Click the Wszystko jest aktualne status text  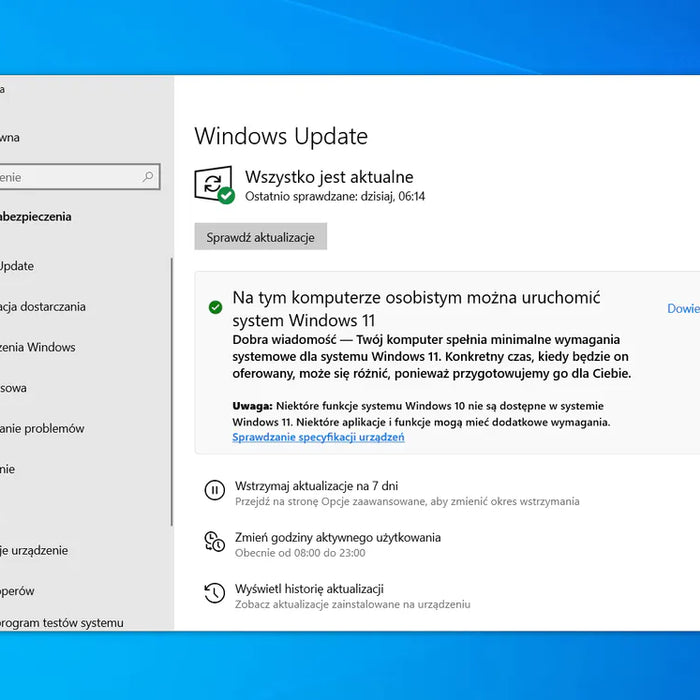click(329, 177)
